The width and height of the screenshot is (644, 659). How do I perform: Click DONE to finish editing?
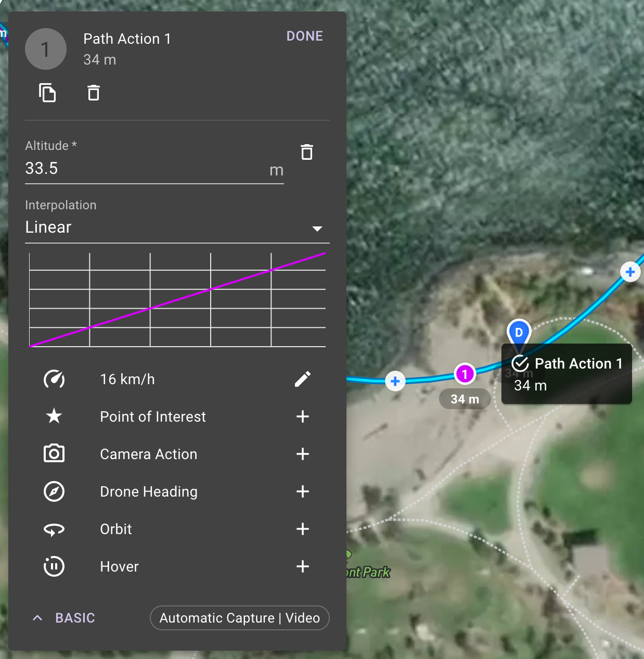pyautogui.click(x=304, y=36)
